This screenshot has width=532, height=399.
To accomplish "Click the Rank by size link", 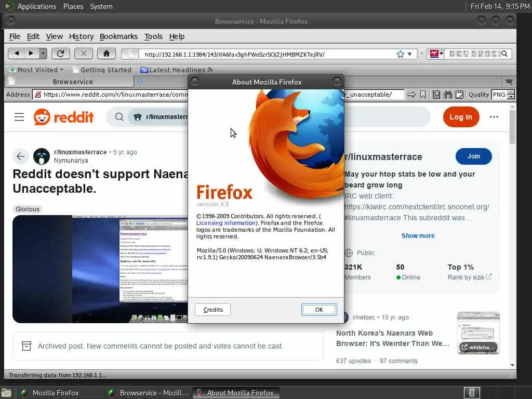I will (470, 277).
